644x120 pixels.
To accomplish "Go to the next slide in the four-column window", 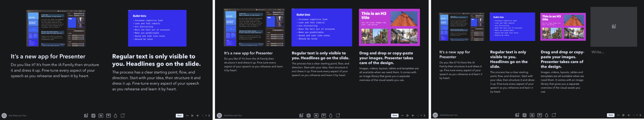I will tap(640, 115).
